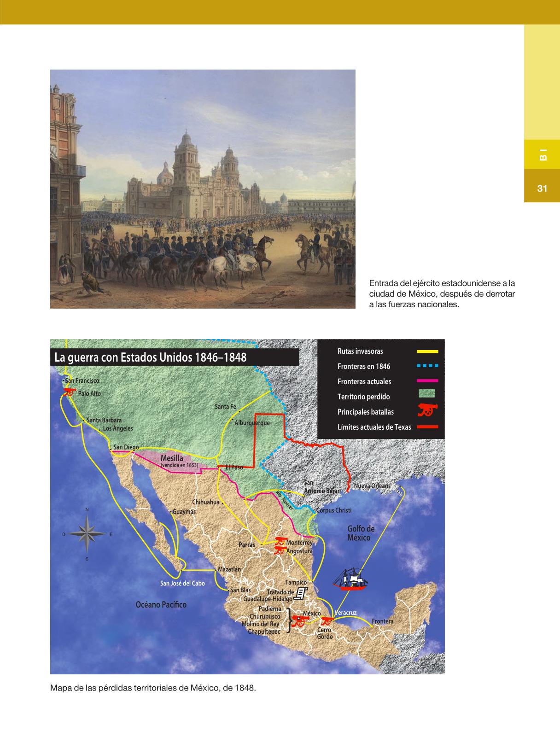Click the cannon icon above Cerro Gordo
Screen dimensions: 560x737
(327, 621)
